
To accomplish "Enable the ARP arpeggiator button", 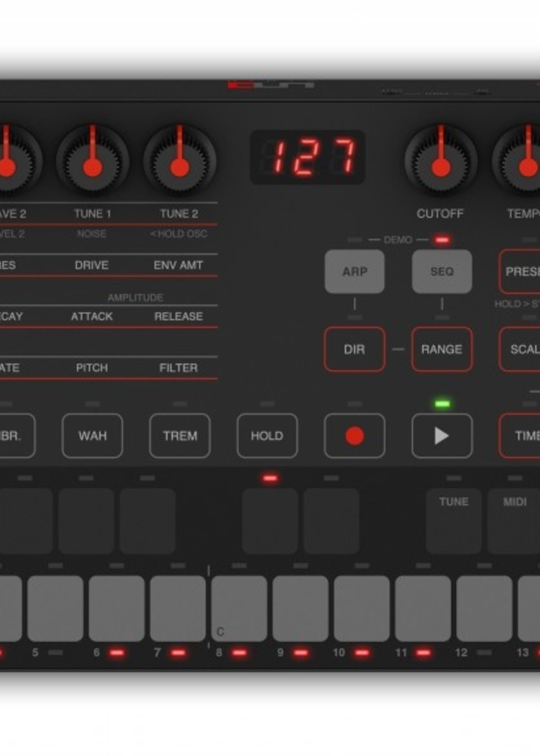I will [x=354, y=271].
